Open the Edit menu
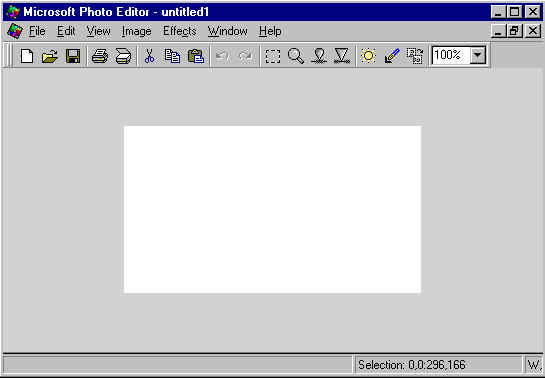 click(x=66, y=31)
